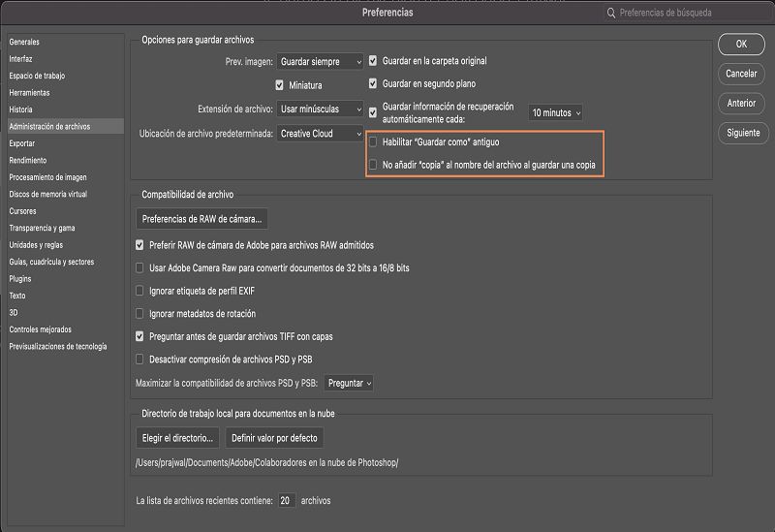
Task: Click the search magnifier icon
Action: pyautogui.click(x=611, y=13)
